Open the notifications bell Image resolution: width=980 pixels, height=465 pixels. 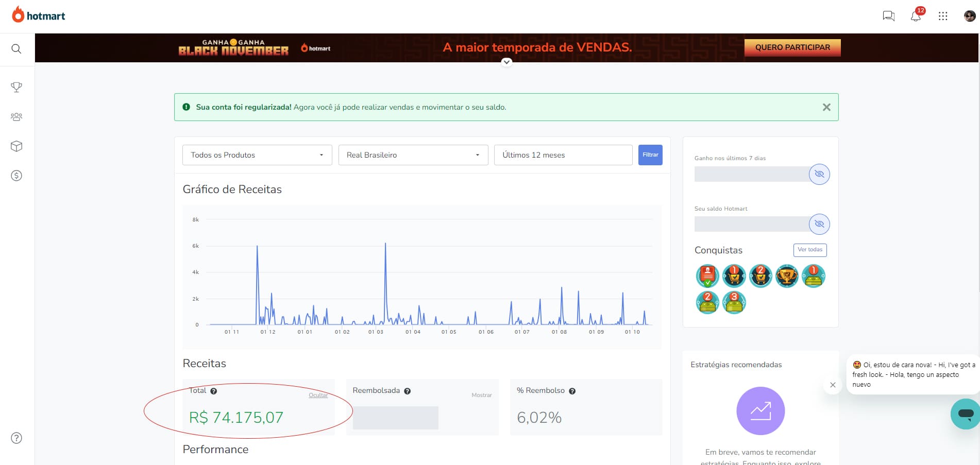(x=916, y=16)
